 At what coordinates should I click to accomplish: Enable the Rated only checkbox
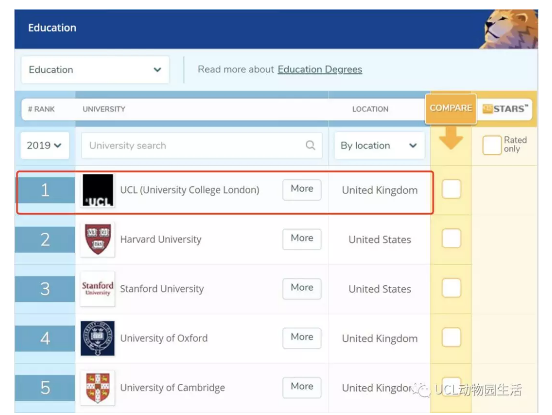[491, 145]
